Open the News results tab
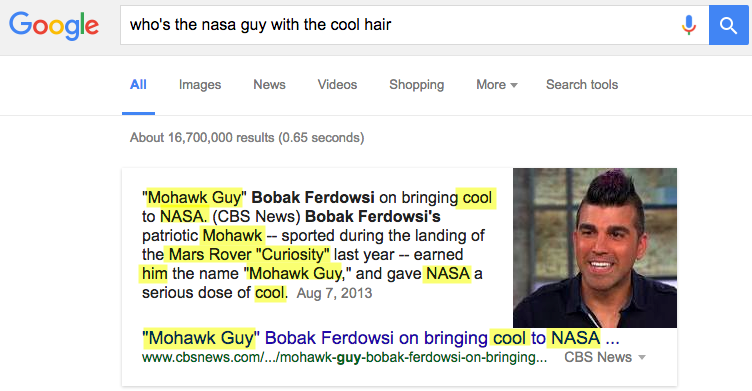This screenshot has height=391, width=752. pos(270,85)
